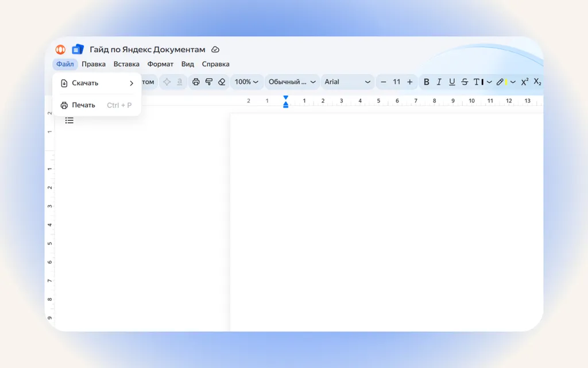Toggle subscript X₂ formatting
This screenshot has height=368, width=588.
point(537,82)
